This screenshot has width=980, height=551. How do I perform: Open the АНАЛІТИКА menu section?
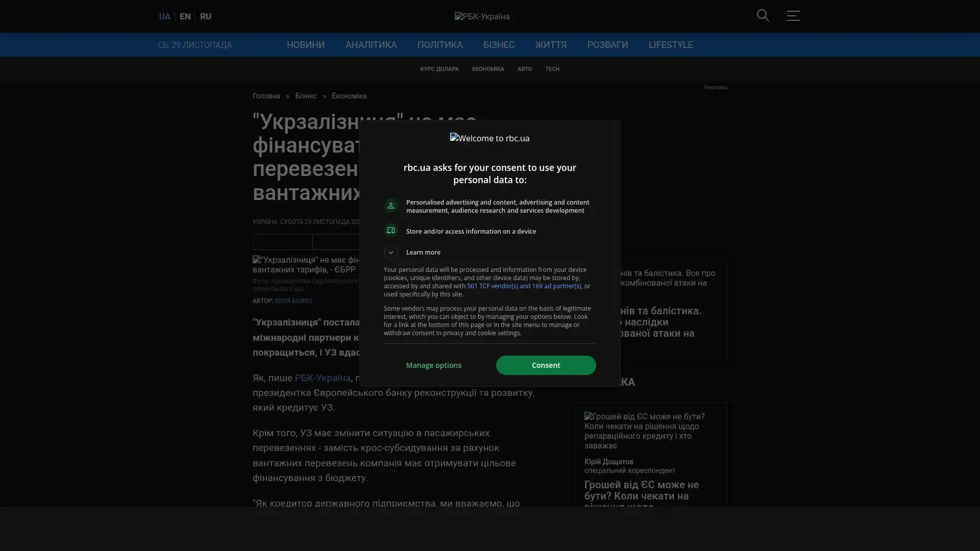(371, 45)
